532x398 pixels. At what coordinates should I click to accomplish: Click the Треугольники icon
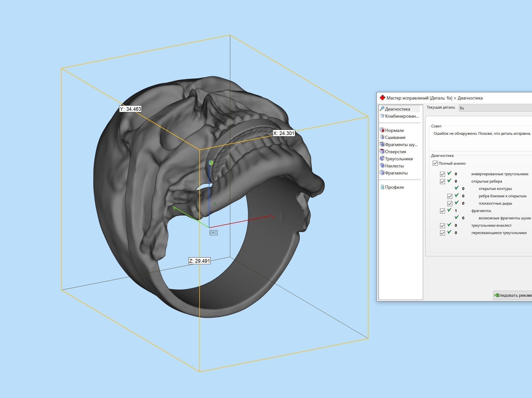382,158
